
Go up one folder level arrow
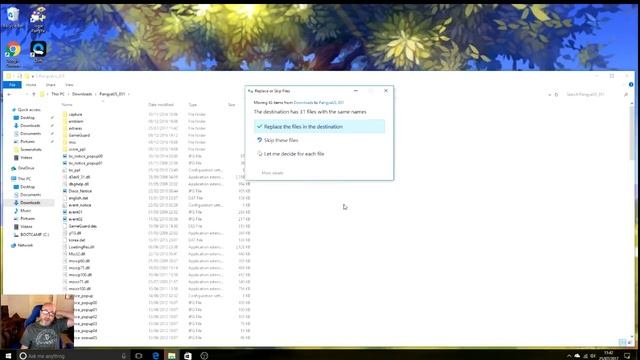coord(33,94)
